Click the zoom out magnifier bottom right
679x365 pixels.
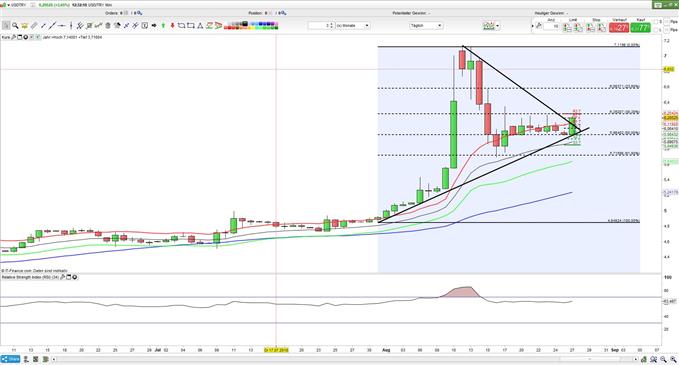[x=663, y=359]
